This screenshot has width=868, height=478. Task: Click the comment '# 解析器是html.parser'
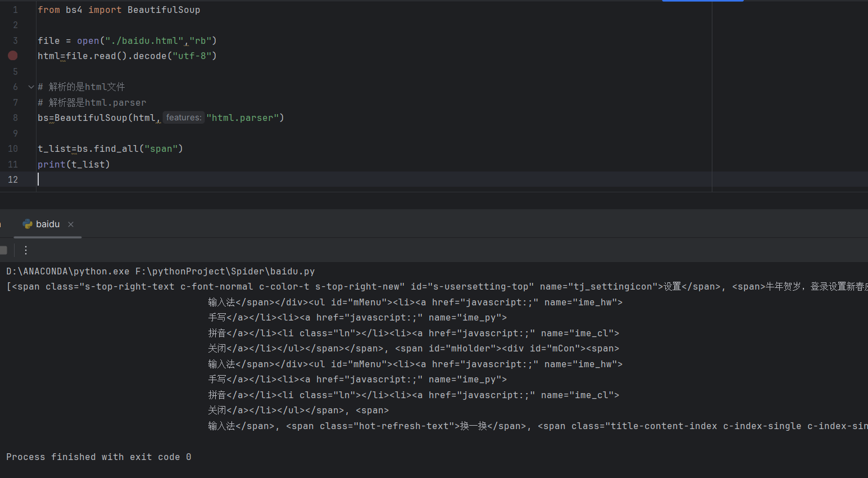tap(92, 102)
